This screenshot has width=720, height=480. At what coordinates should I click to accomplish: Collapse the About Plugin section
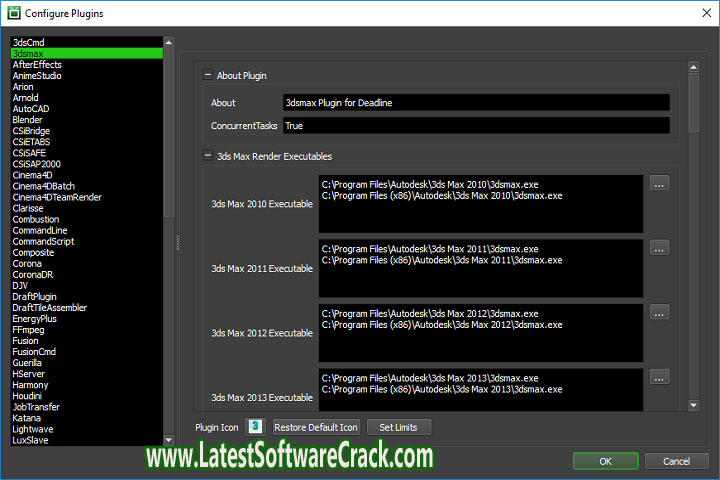click(208, 75)
